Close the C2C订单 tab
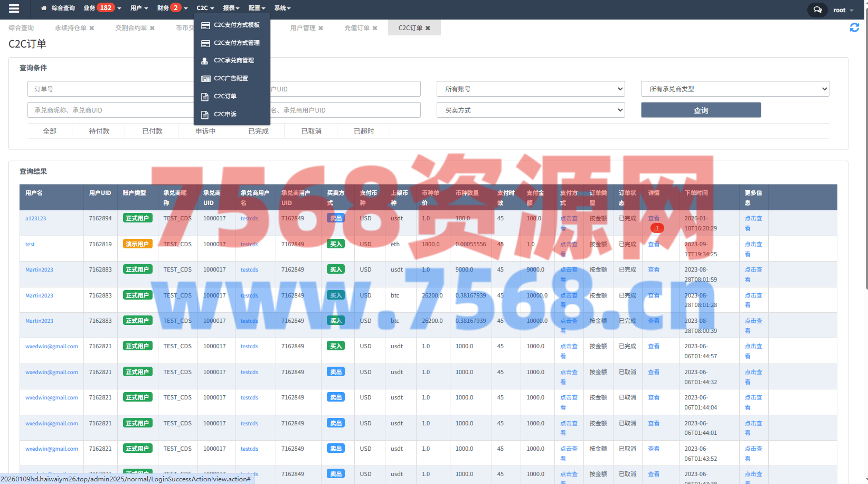Screen dimensions: 868x484 click(428, 28)
